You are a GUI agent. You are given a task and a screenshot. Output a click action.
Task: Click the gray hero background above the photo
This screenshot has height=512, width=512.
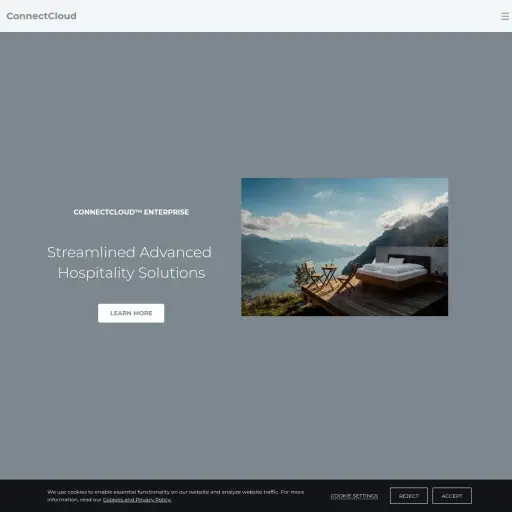(345, 107)
